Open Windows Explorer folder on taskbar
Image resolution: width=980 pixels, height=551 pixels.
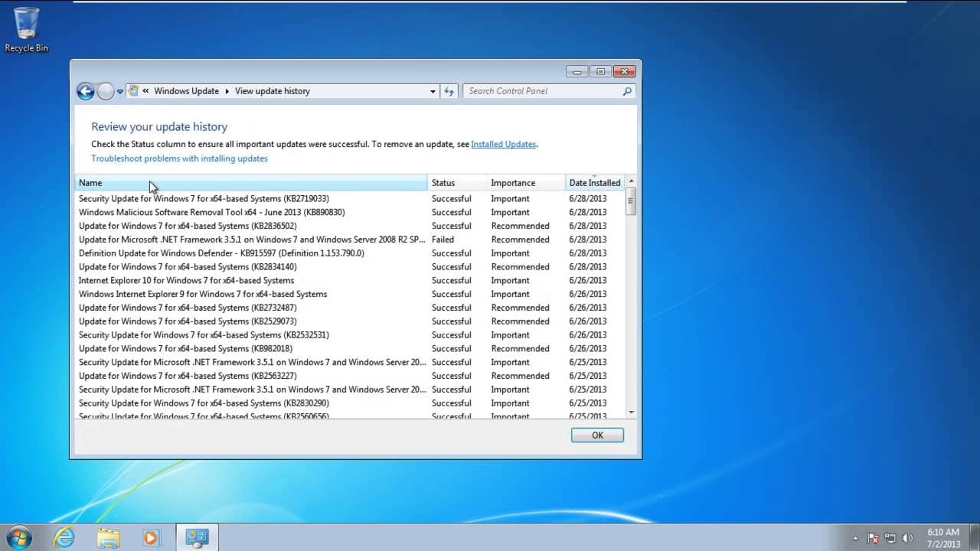click(108, 537)
